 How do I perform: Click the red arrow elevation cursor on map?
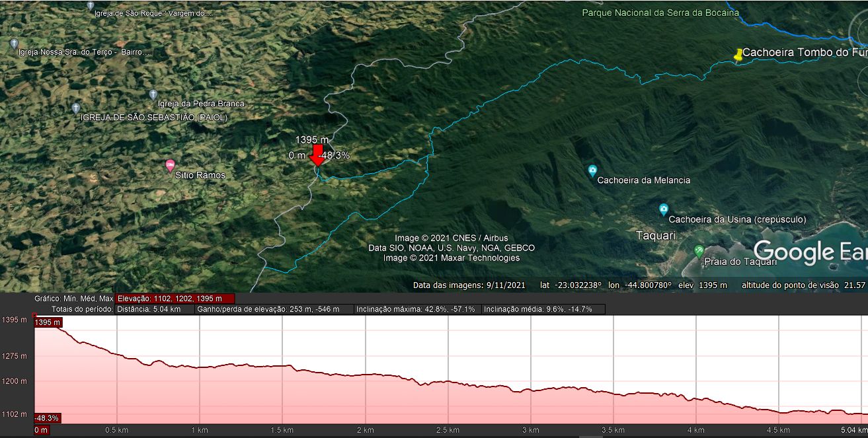pyautogui.click(x=317, y=156)
